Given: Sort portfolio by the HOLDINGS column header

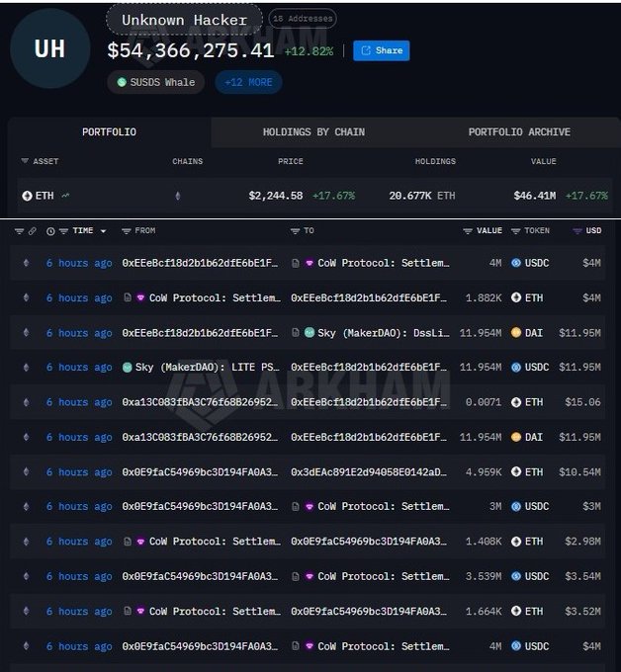Looking at the screenshot, I should pos(435,161).
